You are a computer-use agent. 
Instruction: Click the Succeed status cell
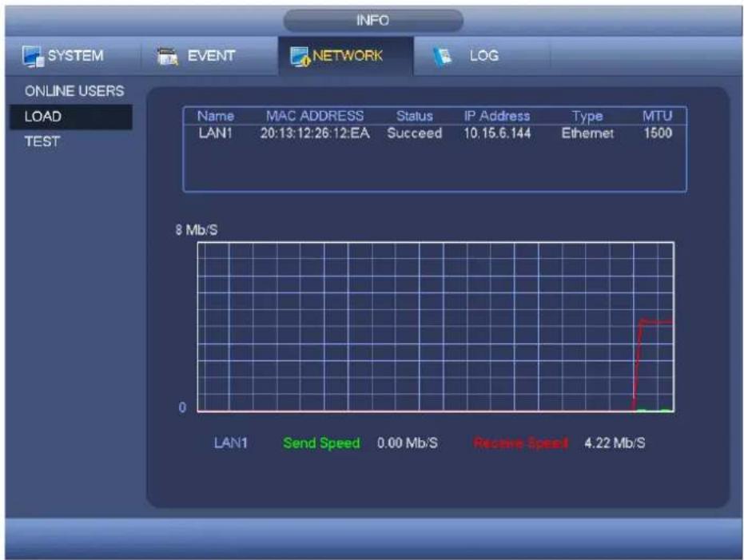click(x=415, y=133)
